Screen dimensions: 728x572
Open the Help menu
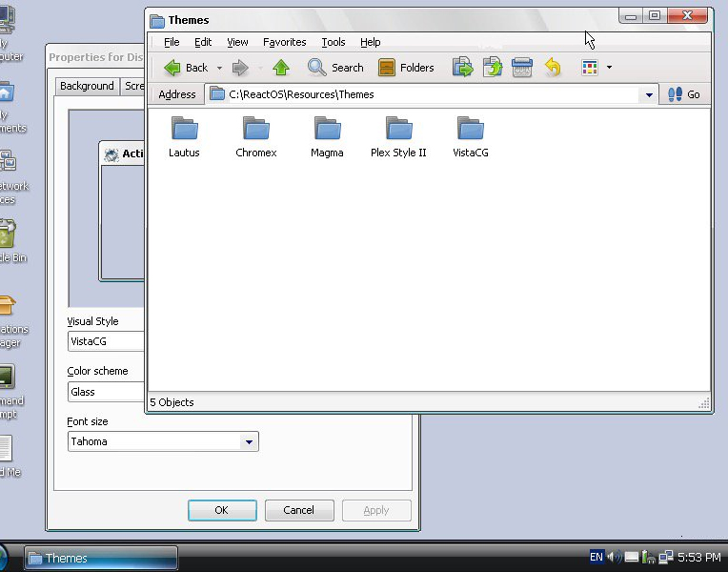(370, 42)
